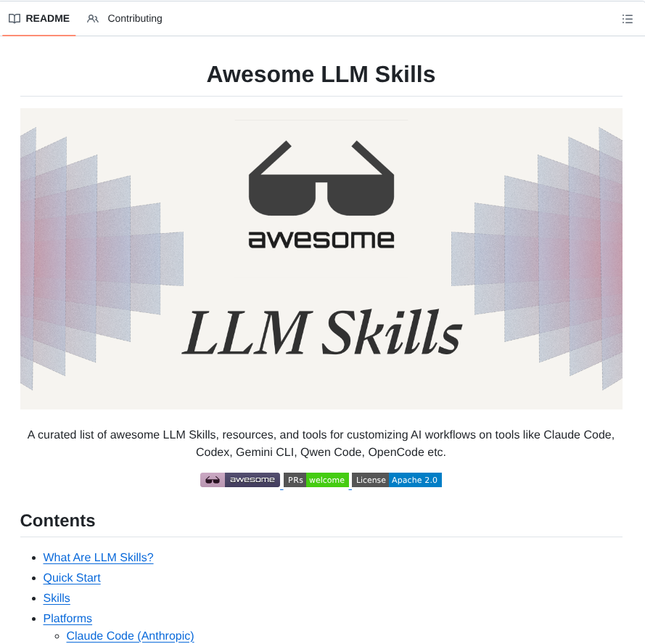Screen dimensions: 645x644
Task: Follow the Quick Start link
Action: 71,578
